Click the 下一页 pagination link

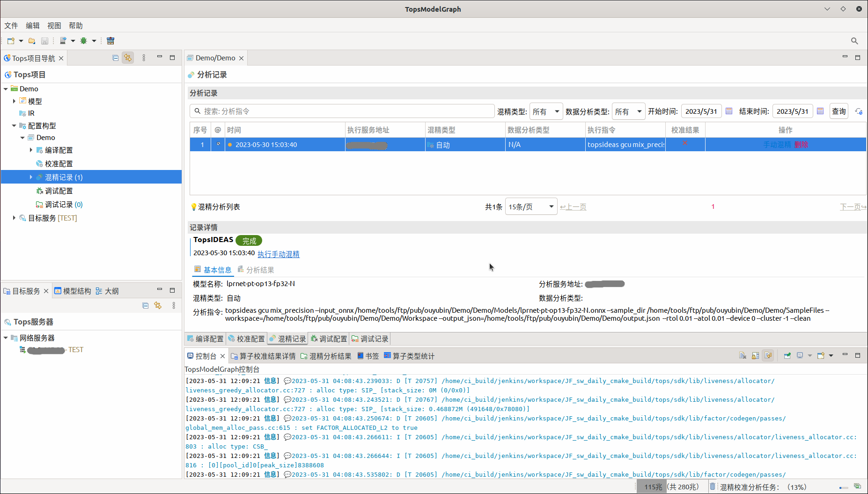click(853, 206)
